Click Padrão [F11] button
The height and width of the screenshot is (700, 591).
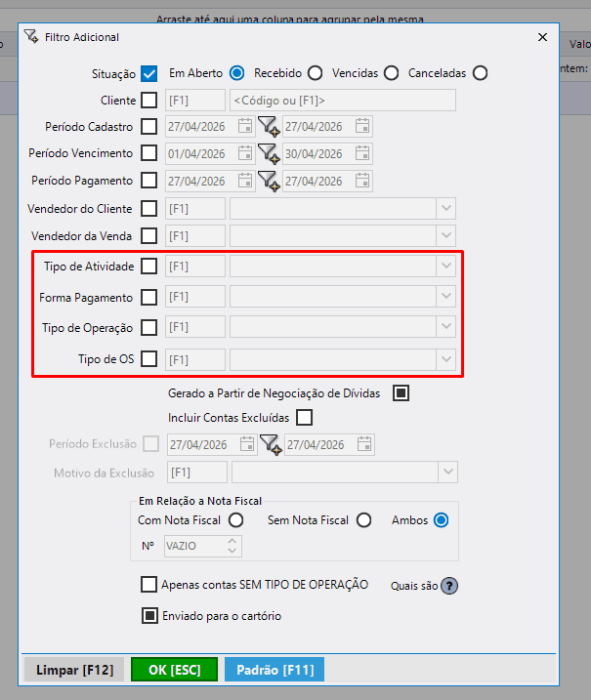[274, 670]
